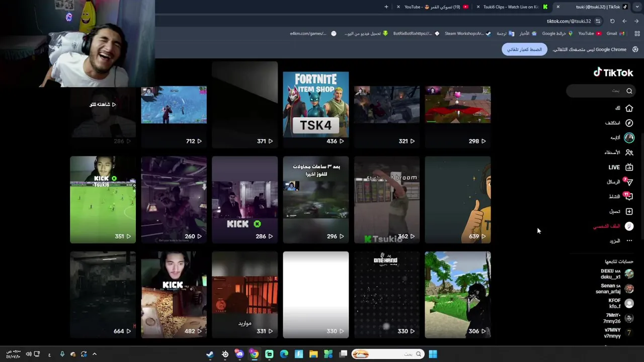644x362 pixels.
Task: Click the tiktok.com/@tsuki.32 address bar
Action: (569, 21)
